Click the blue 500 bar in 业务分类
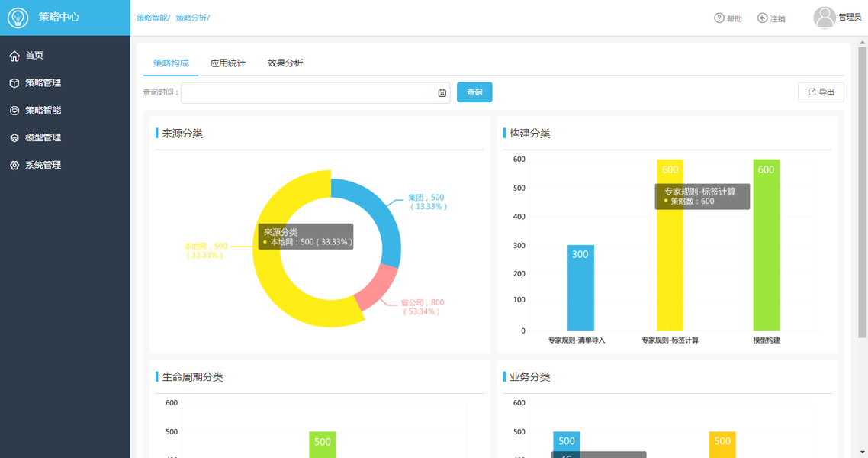868x458 pixels. coord(566,441)
